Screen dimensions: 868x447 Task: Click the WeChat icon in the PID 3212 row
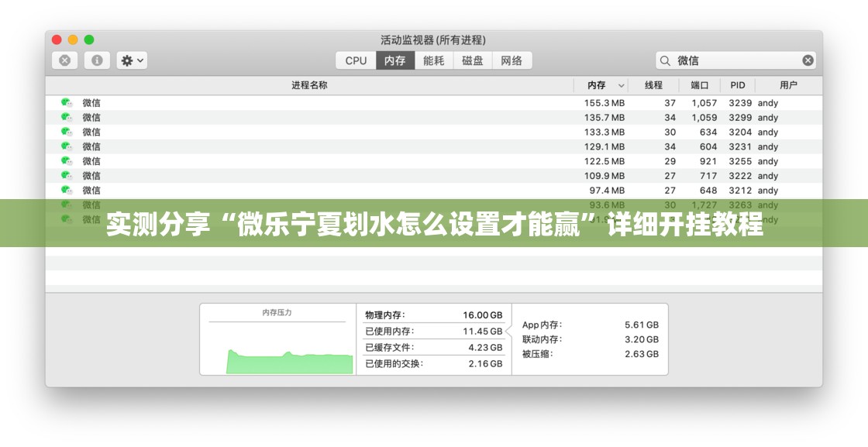point(67,190)
